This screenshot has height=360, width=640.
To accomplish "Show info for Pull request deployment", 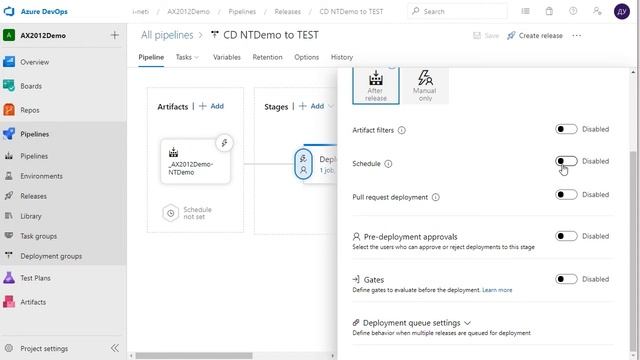I will click(436, 197).
